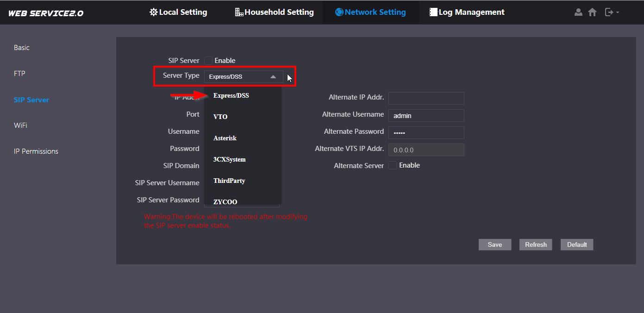The image size is (644, 313).
Task: Click the Log Management list icon
Action: [x=433, y=13]
